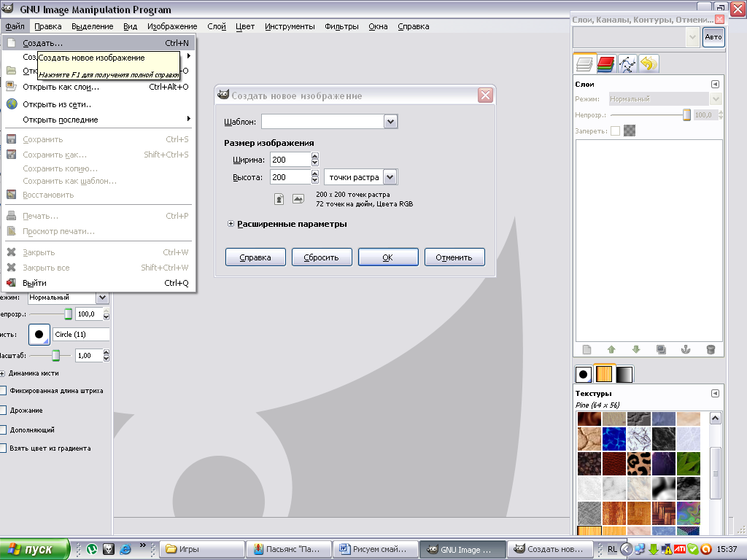Click the lock alpha channel checkerboard icon
Screen dimensions: 747x560
click(x=630, y=131)
